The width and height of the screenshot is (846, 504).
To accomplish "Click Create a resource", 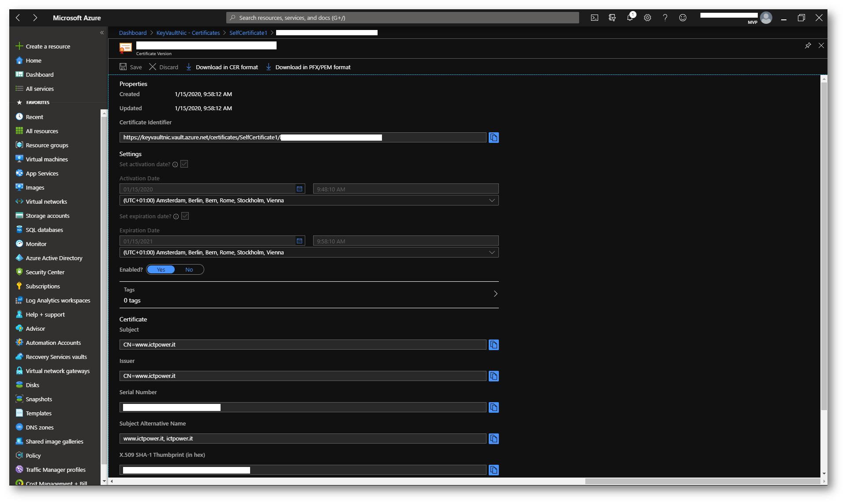I will click(43, 46).
